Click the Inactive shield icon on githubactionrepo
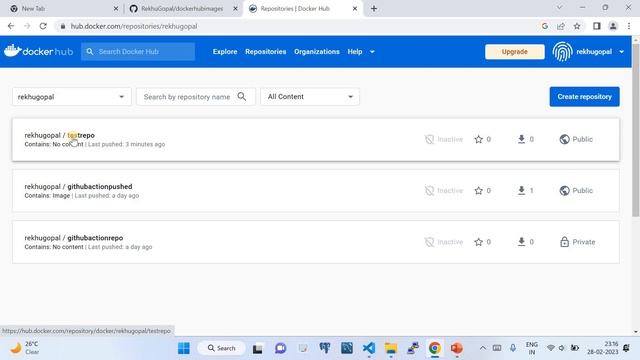 [x=429, y=242]
